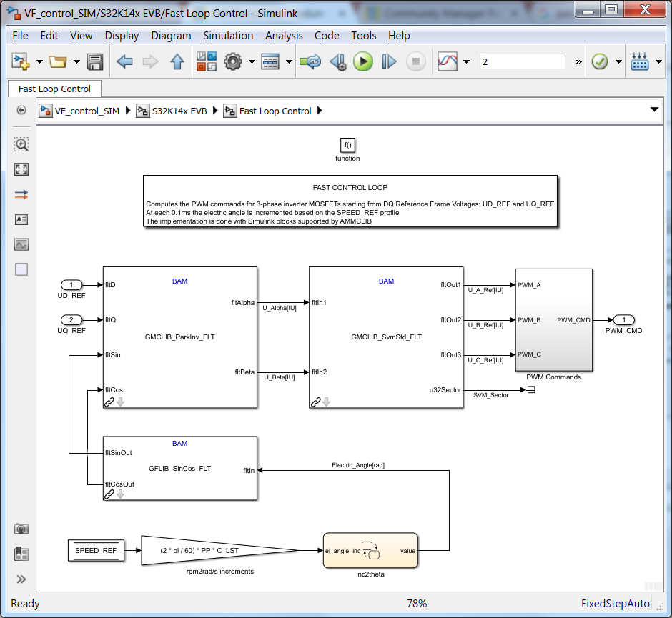
Task: Open the Library Browser icon
Action: pyautogui.click(x=206, y=61)
